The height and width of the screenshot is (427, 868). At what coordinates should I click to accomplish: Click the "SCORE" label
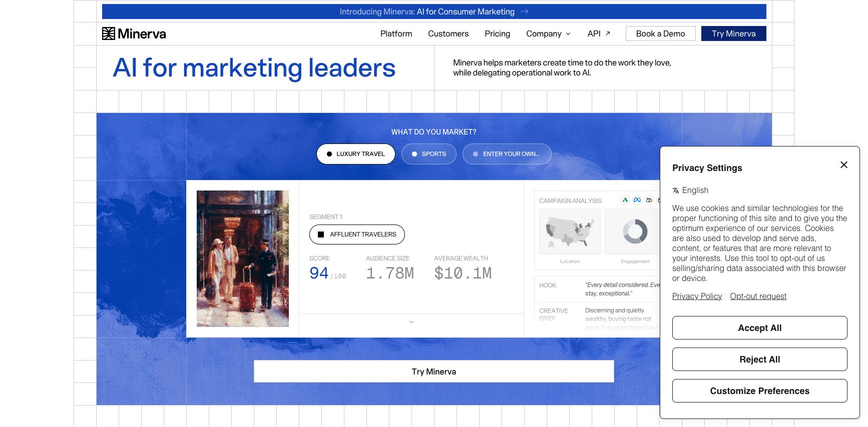[x=319, y=258]
